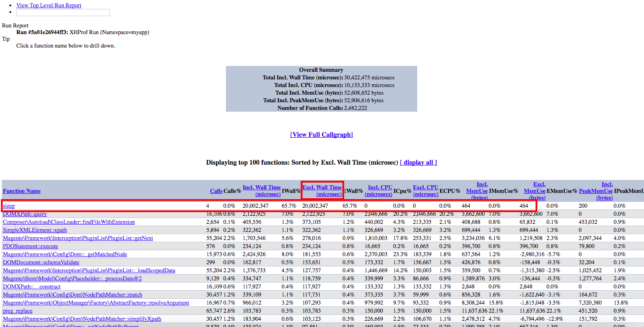Sort by Incl. CPU column header

pos(380,191)
